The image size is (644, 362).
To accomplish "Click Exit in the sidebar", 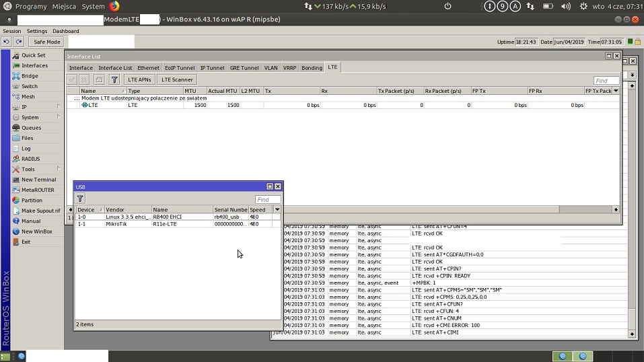I will click(x=26, y=242).
